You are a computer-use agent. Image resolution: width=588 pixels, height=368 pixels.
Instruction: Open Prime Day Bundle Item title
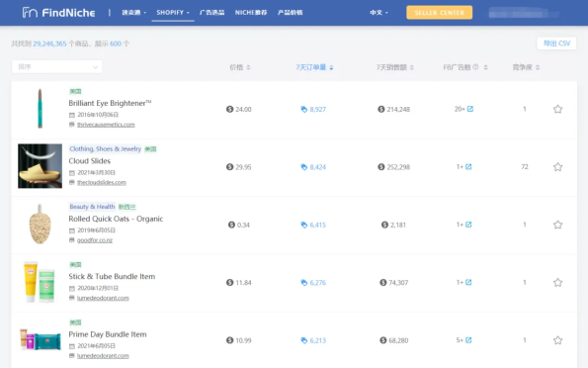[x=108, y=334]
